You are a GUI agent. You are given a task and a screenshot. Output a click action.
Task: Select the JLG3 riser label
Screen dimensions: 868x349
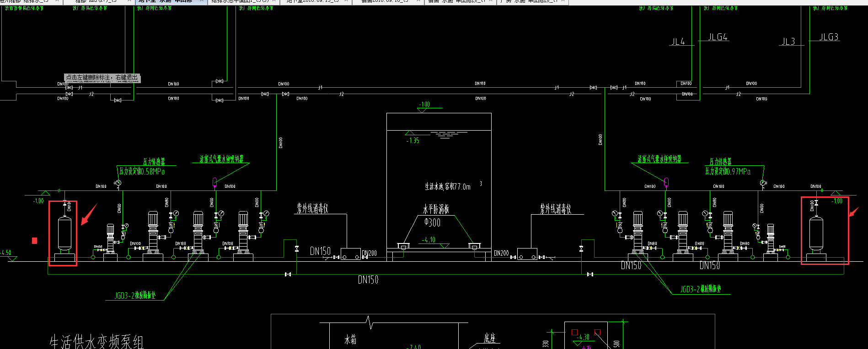coord(829,37)
